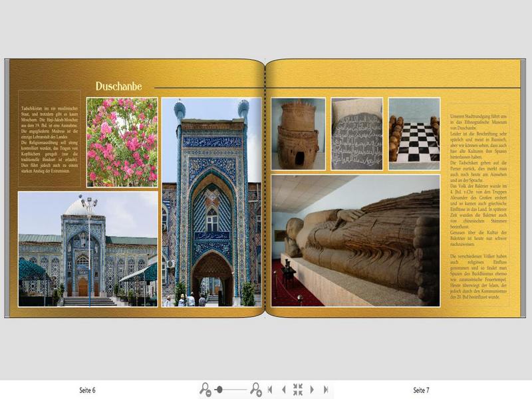
Task: Click the text block on page 6
Action: (49, 139)
